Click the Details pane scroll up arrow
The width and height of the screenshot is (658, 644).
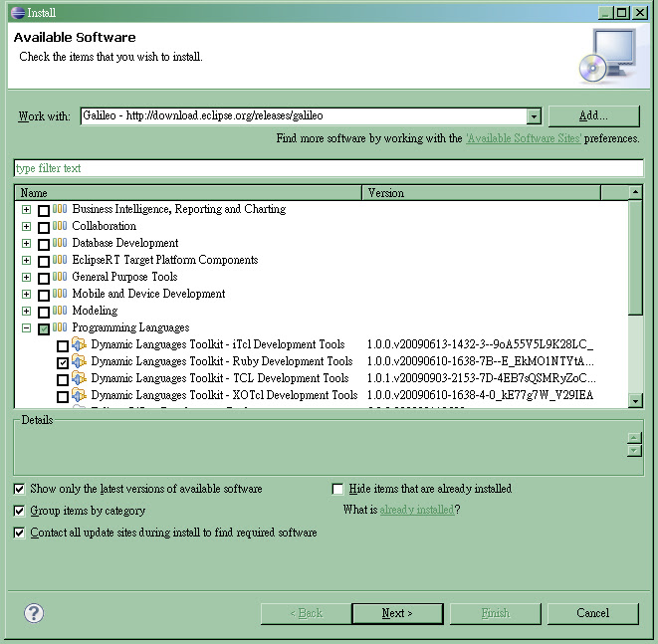pyautogui.click(x=634, y=438)
